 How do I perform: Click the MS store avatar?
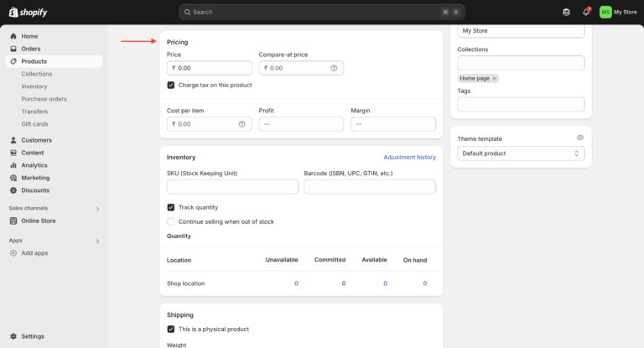(x=605, y=12)
